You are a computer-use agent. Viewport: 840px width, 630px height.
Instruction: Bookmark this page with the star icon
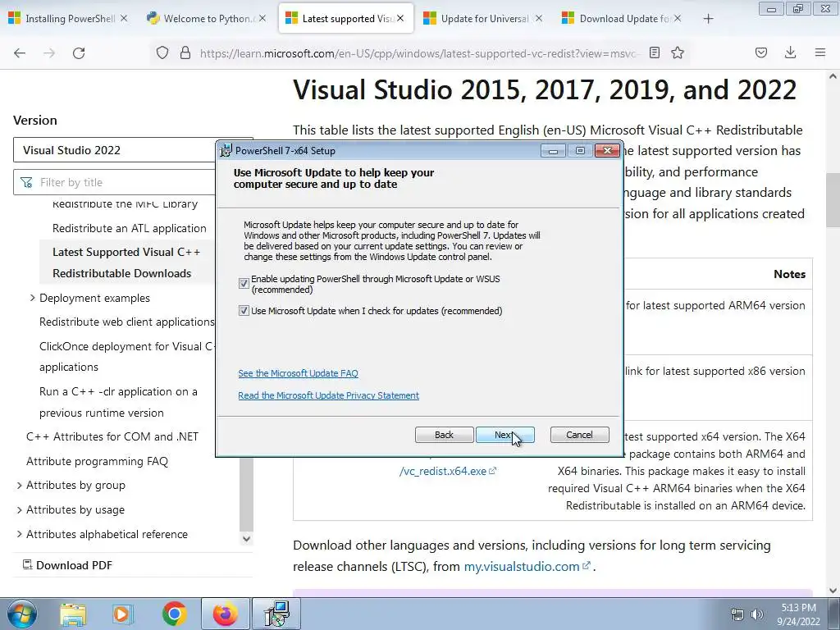[x=678, y=52]
